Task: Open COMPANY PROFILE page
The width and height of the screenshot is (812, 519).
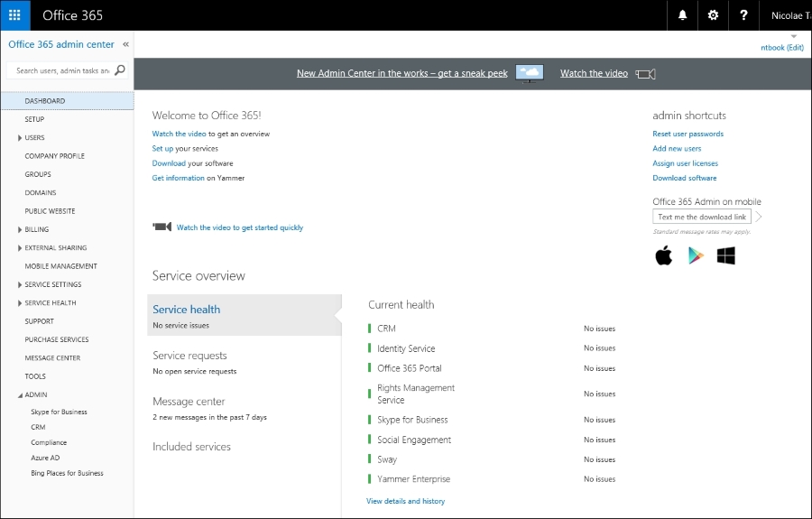Action: click(54, 156)
